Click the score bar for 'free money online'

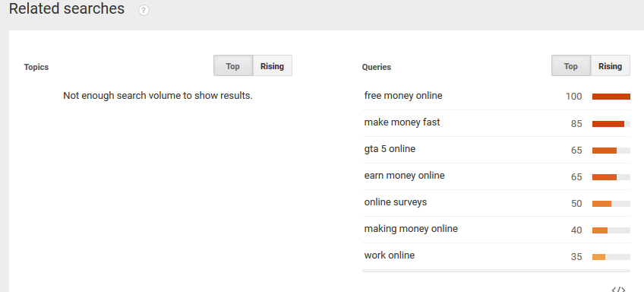coord(611,97)
